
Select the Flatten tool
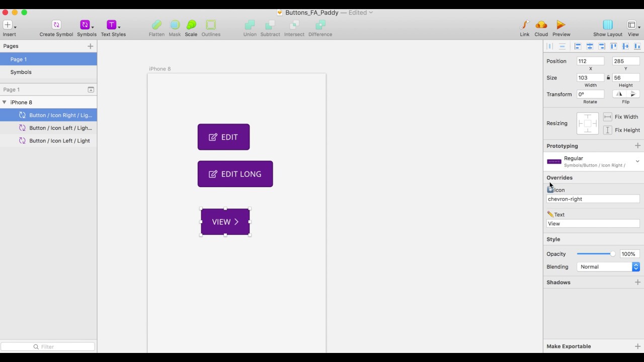coord(156,24)
